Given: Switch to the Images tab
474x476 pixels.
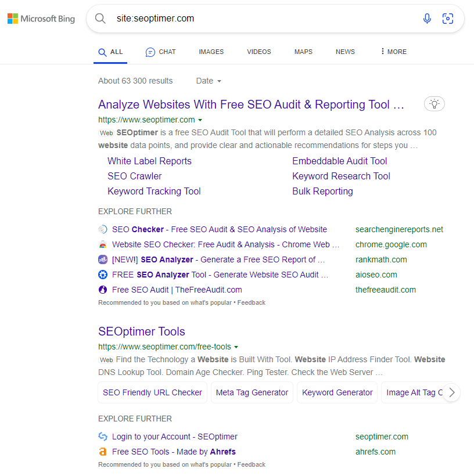Looking at the screenshot, I should 211,52.
